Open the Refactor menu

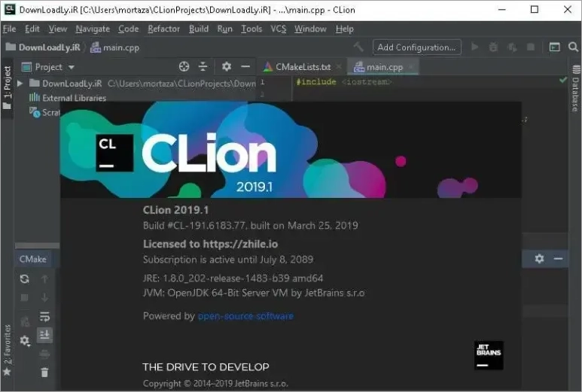click(x=163, y=29)
